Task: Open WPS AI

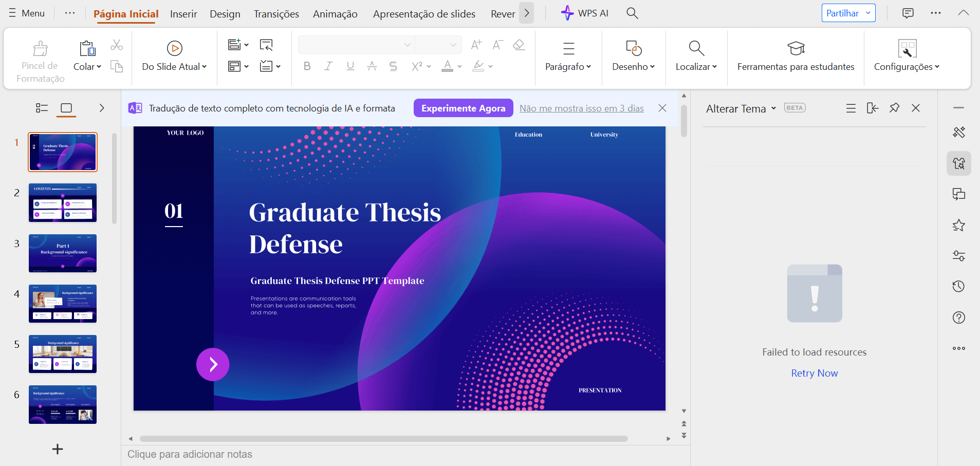Action: pos(584,13)
